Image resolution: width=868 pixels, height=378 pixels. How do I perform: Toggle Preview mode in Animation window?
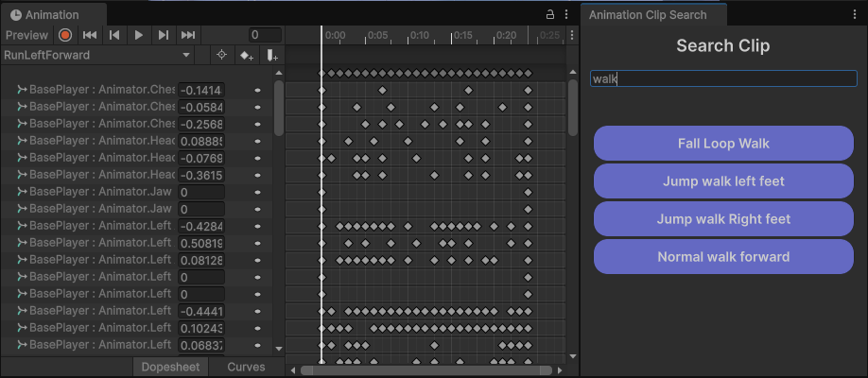[27, 35]
